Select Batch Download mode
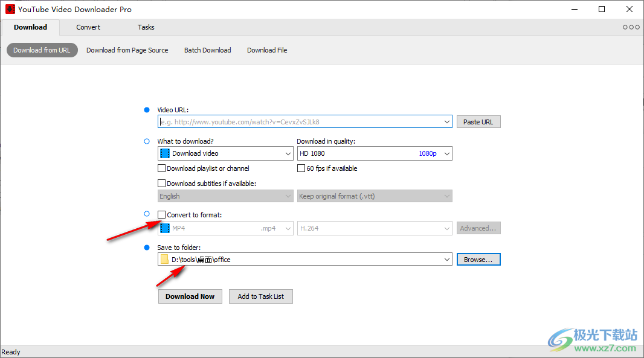The width and height of the screenshot is (644, 358). point(208,50)
